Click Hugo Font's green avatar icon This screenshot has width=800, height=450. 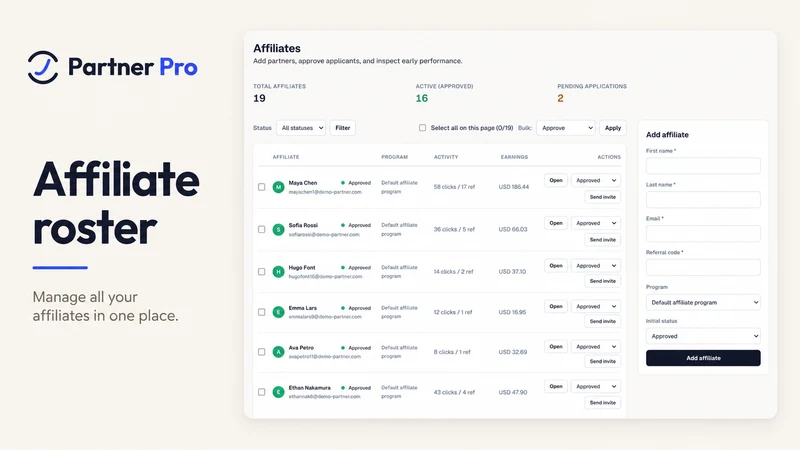[x=278, y=272]
